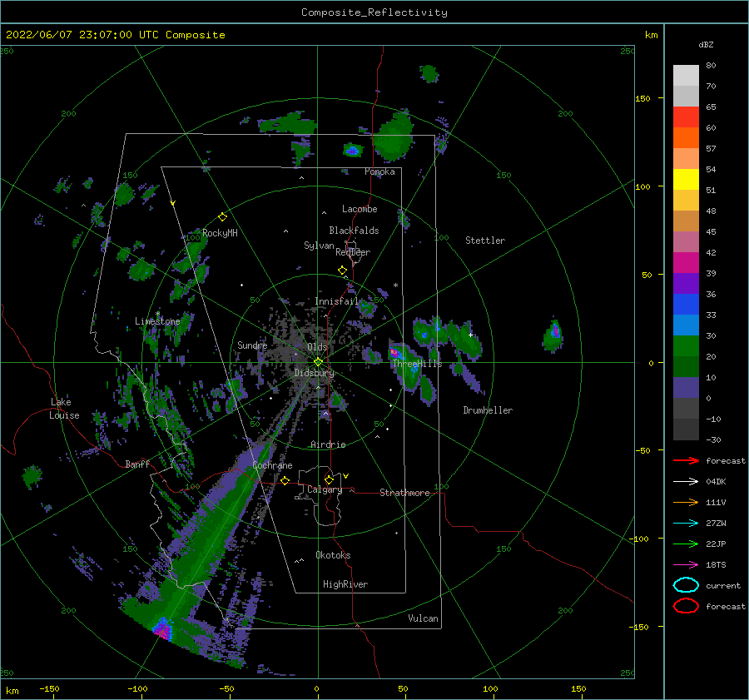Viewport: 749px width, 700px height.
Task: Click the red forecast arrow in legend
Action: [686, 460]
